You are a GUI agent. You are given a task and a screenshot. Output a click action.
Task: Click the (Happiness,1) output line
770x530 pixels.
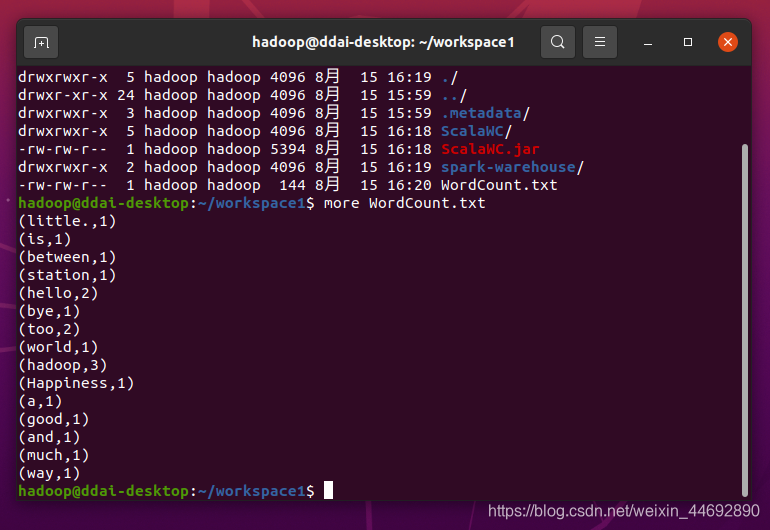coord(76,383)
